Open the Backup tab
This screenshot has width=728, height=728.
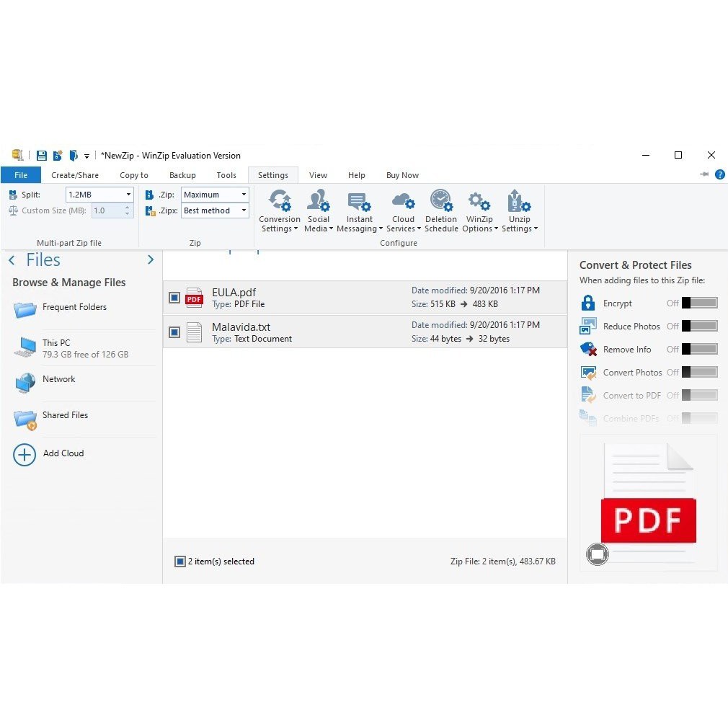click(182, 175)
